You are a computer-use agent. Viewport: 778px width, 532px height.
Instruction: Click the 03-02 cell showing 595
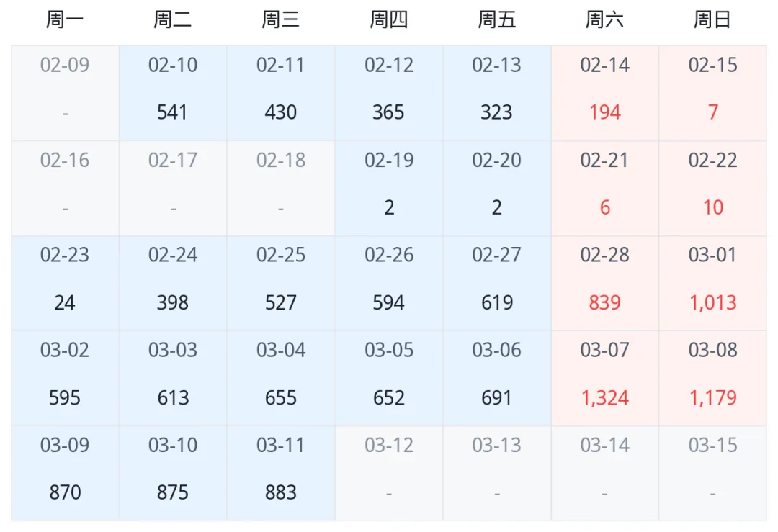click(65, 378)
